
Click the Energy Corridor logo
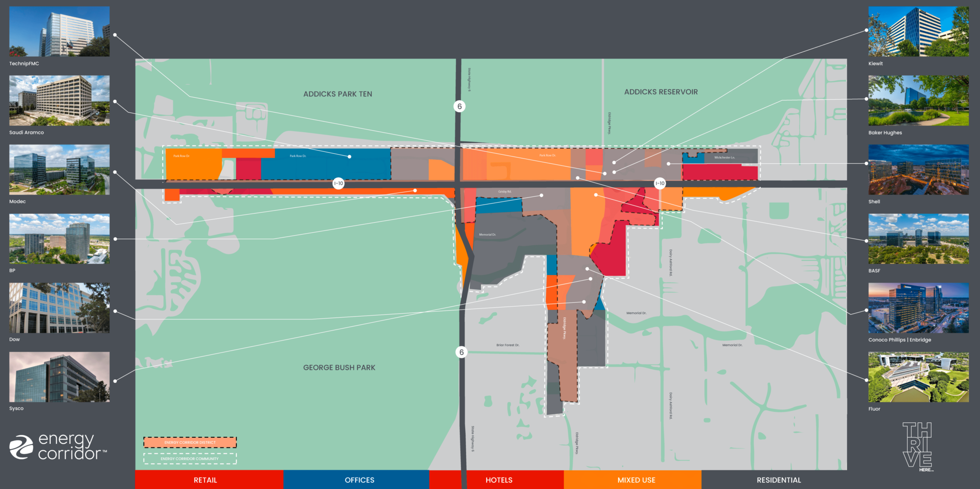58,446
